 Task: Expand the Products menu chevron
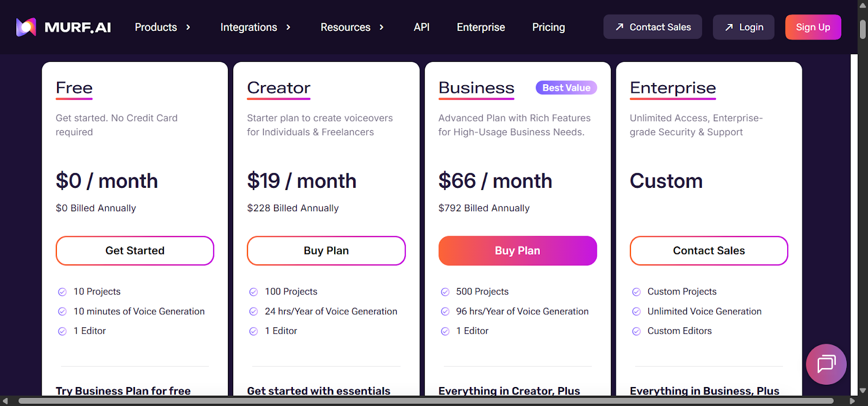coord(188,27)
